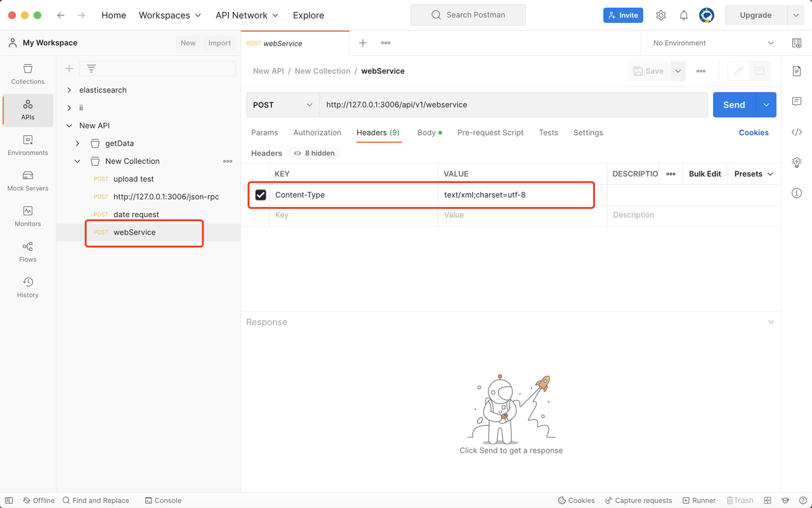Viewport: 812px width, 508px height.
Task: Open the Upgrade dropdown arrow
Action: [x=796, y=15]
